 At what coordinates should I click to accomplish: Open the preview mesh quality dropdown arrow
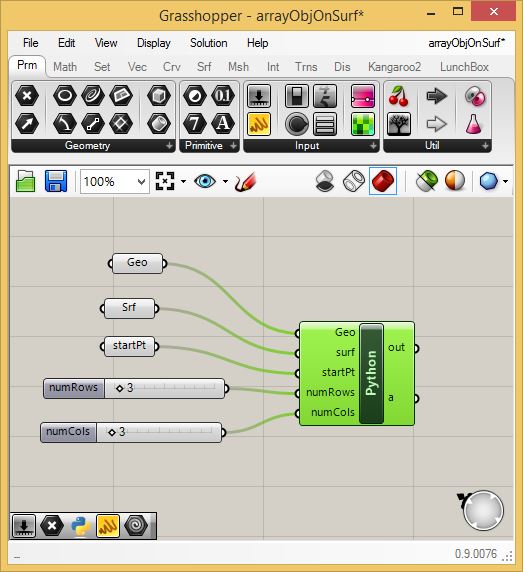(505, 181)
